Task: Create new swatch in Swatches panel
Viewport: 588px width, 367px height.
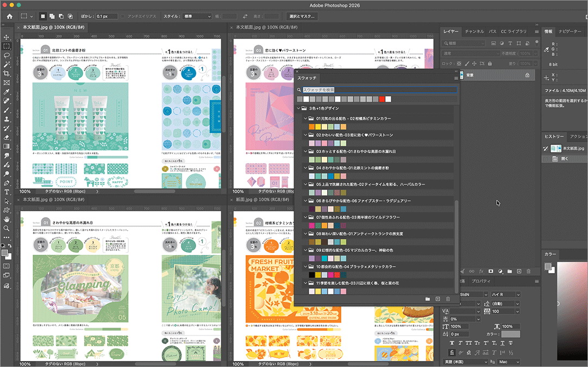Action: click(x=437, y=299)
